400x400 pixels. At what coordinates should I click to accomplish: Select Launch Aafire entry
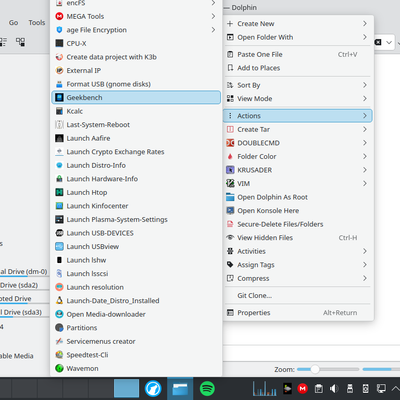pyautogui.click(x=136, y=138)
